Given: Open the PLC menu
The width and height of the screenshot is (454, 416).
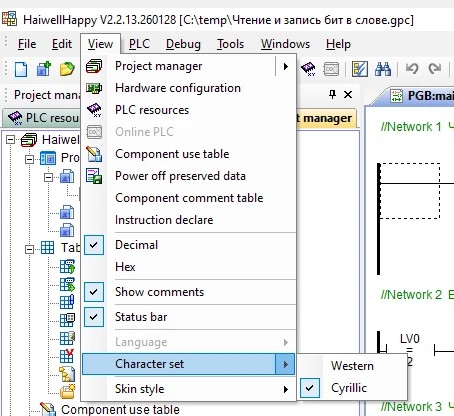Looking at the screenshot, I should [139, 44].
